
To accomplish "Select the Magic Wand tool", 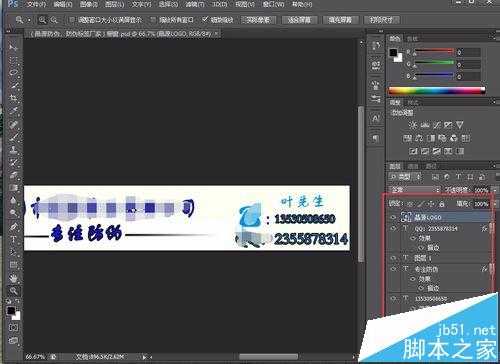I will (x=13, y=85).
